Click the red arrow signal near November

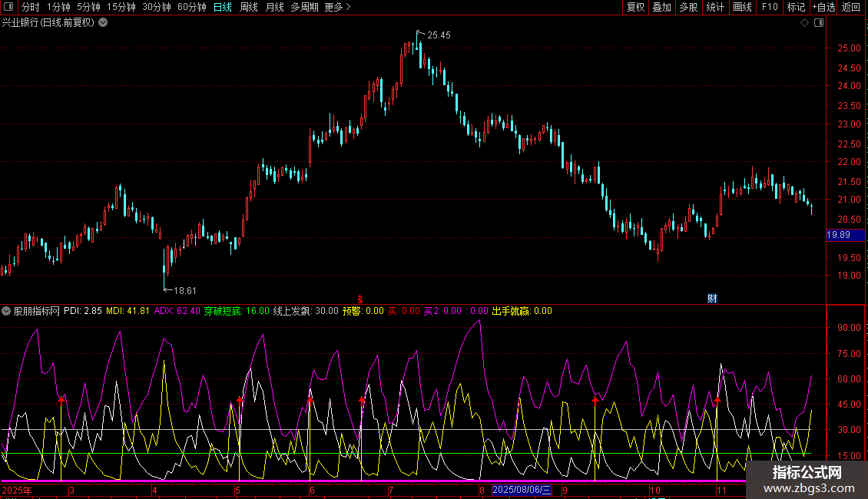[x=717, y=400]
